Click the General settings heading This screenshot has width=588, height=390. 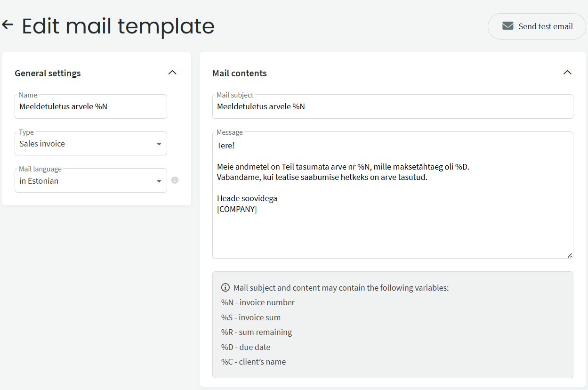[x=48, y=73]
